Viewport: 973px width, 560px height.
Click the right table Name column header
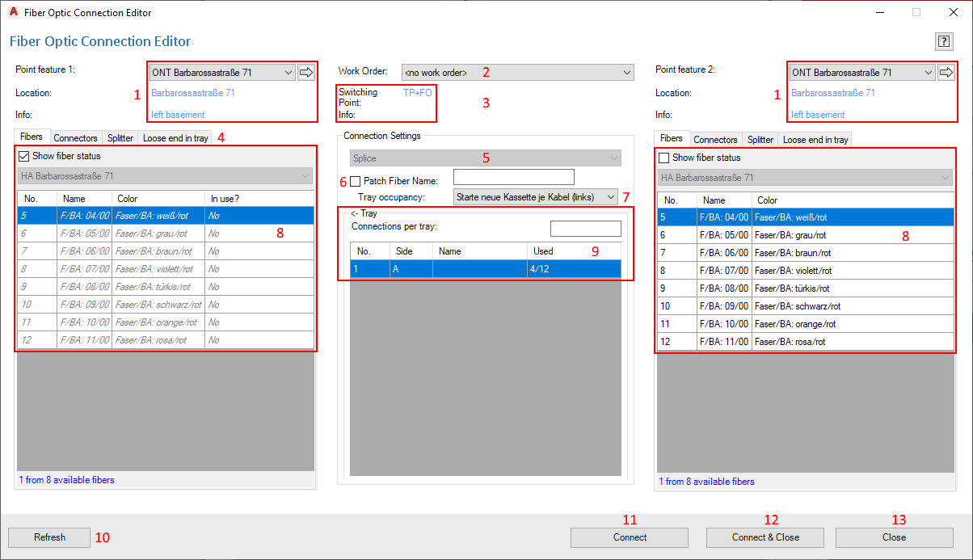[x=724, y=200]
